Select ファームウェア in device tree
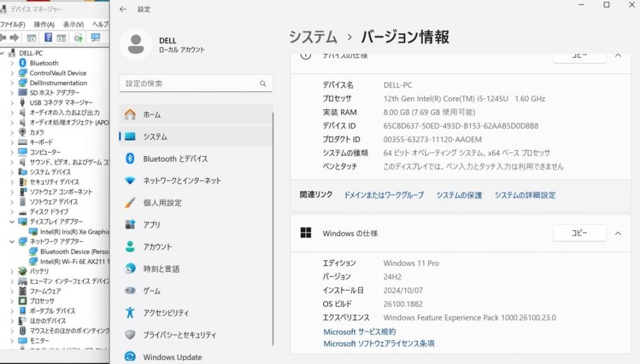Viewport: 640px width, 364px height. [x=45, y=291]
